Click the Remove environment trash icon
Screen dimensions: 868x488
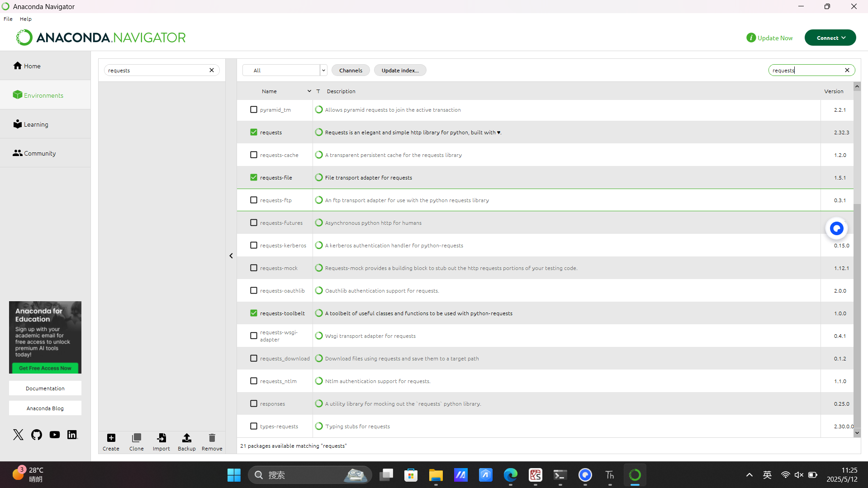[x=212, y=438]
